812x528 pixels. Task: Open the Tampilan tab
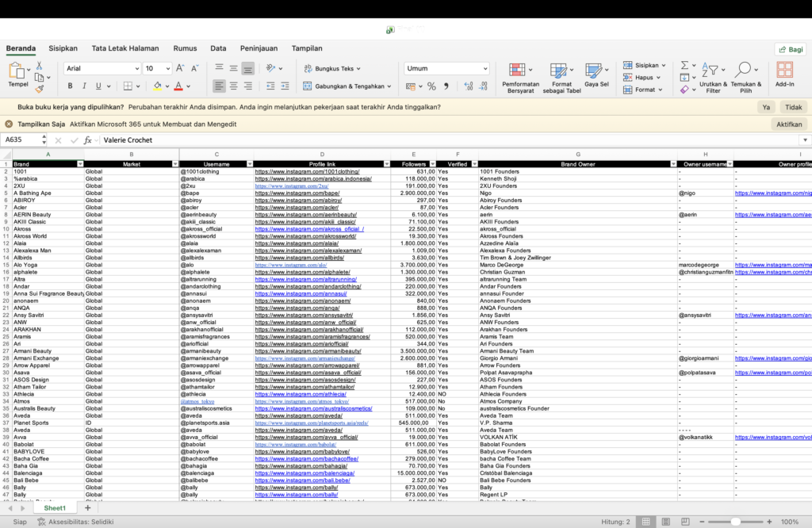(307, 48)
